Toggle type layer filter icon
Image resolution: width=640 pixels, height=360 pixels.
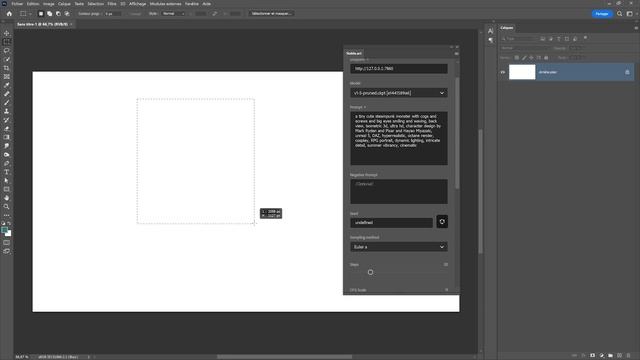(559, 39)
